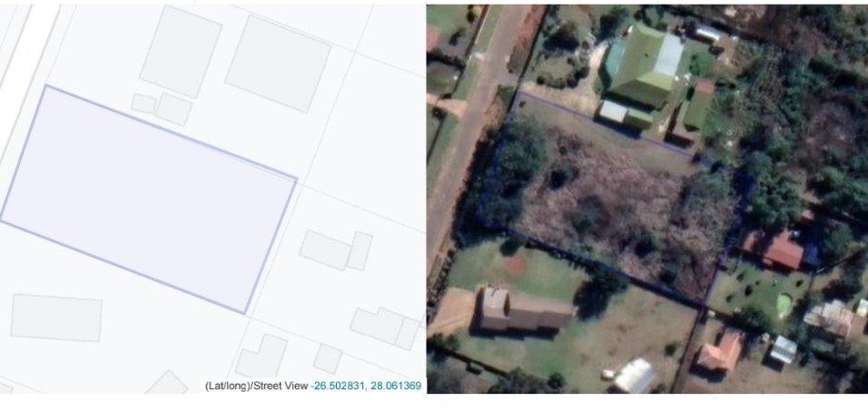Click the rectangular building footprint at bottom left of map
The height and width of the screenshot is (412, 868).
(x=56, y=318)
